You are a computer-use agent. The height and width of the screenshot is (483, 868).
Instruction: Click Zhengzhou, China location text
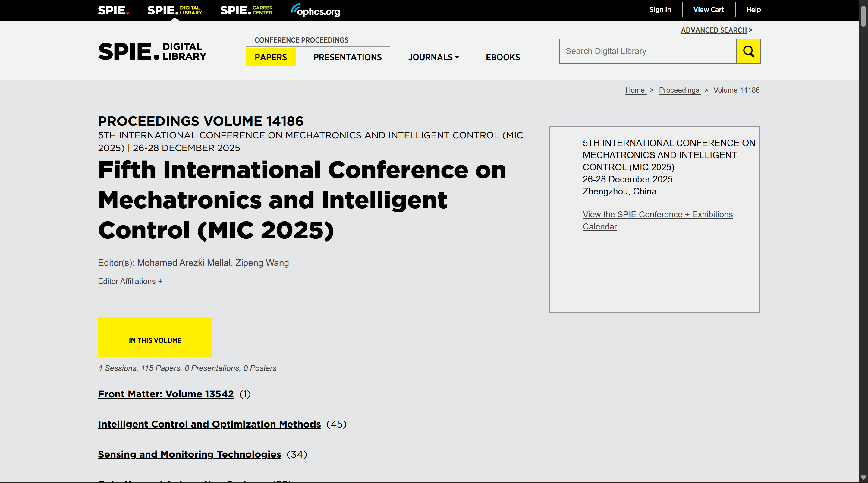pyautogui.click(x=619, y=191)
